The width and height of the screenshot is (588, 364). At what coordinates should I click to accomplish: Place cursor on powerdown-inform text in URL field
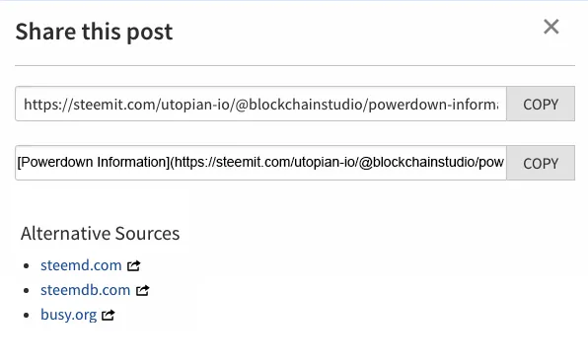[x=433, y=105]
